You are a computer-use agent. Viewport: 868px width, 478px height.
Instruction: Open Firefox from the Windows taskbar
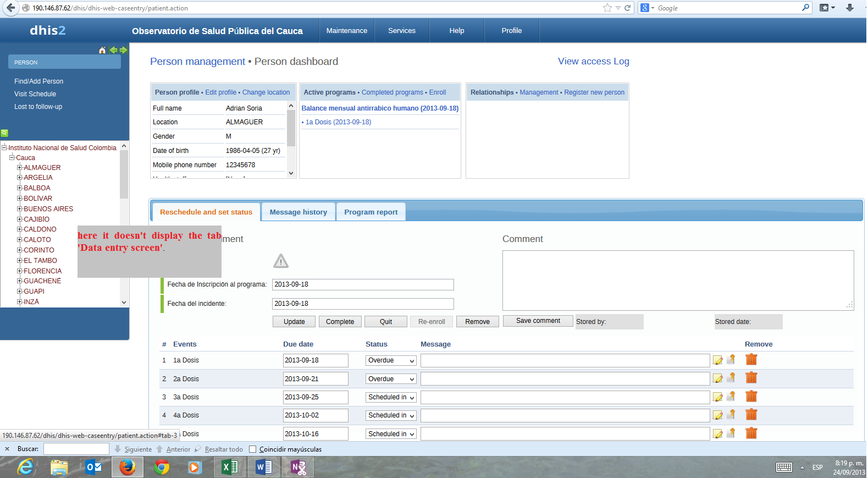coord(127,467)
